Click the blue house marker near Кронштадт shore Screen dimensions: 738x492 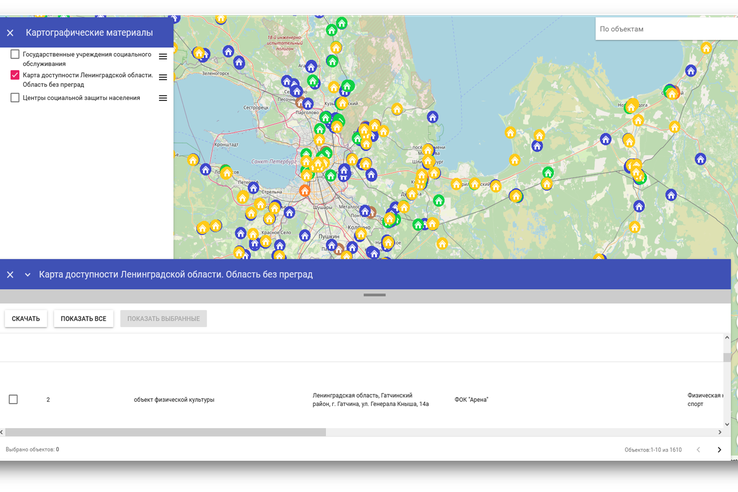pyautogui.click(x=205, y=169)
